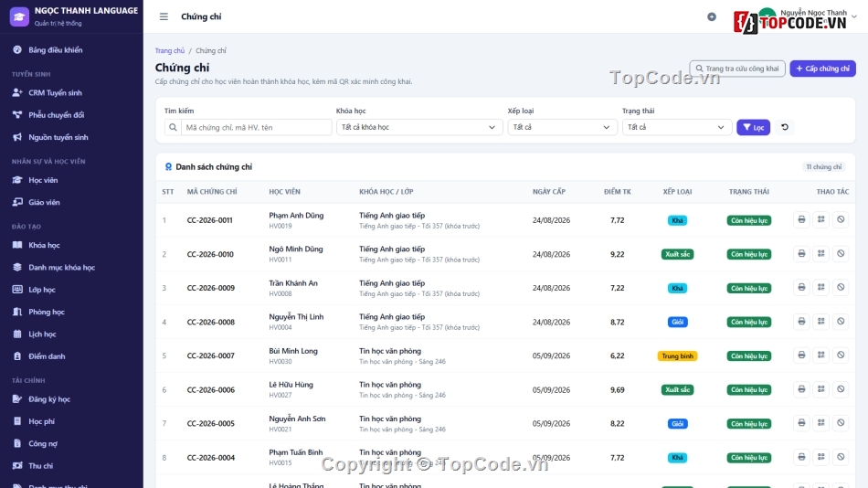Click the 11 chứng chỉ count badge
The width and height of the screenshot is (868, 488).
tap(824, 166)
